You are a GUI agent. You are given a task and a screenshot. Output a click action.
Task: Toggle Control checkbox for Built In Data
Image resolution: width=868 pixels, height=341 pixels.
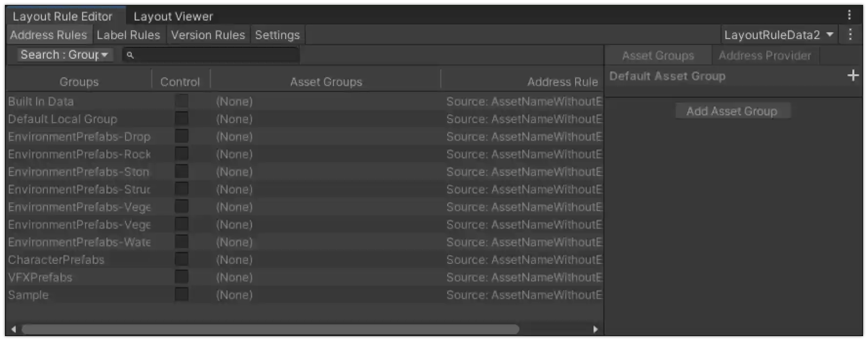point(181,101)
